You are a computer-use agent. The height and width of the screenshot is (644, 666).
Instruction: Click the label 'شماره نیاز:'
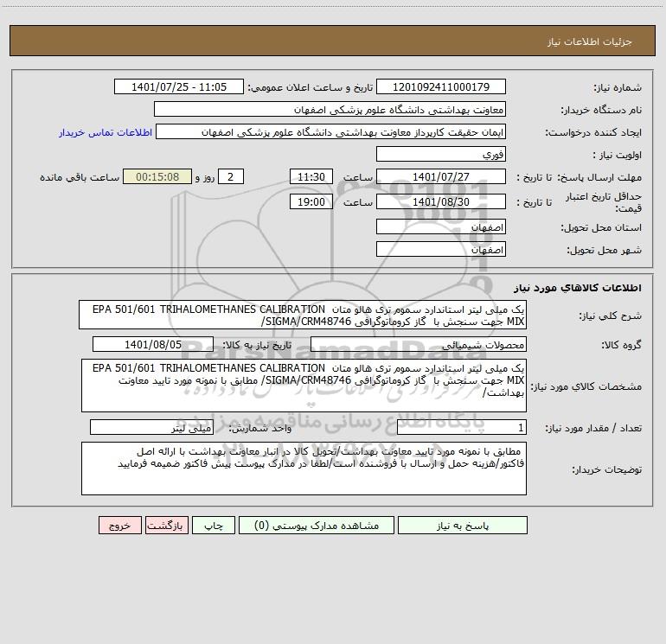point(618,87)
